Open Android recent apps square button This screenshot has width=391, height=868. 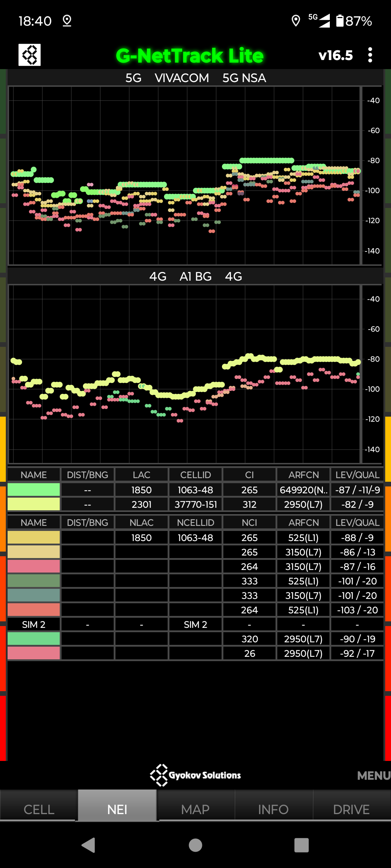coord(301,845)
